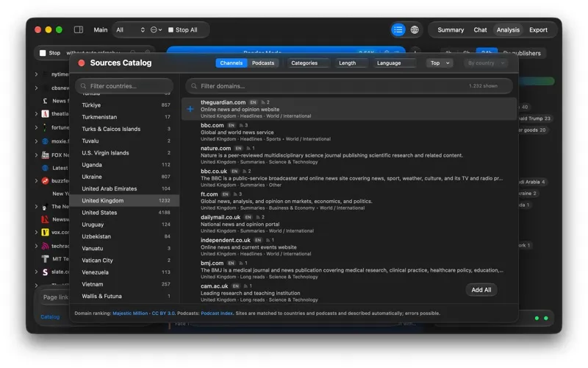Click the MIT Tech T icon in the sidebar

45,259
